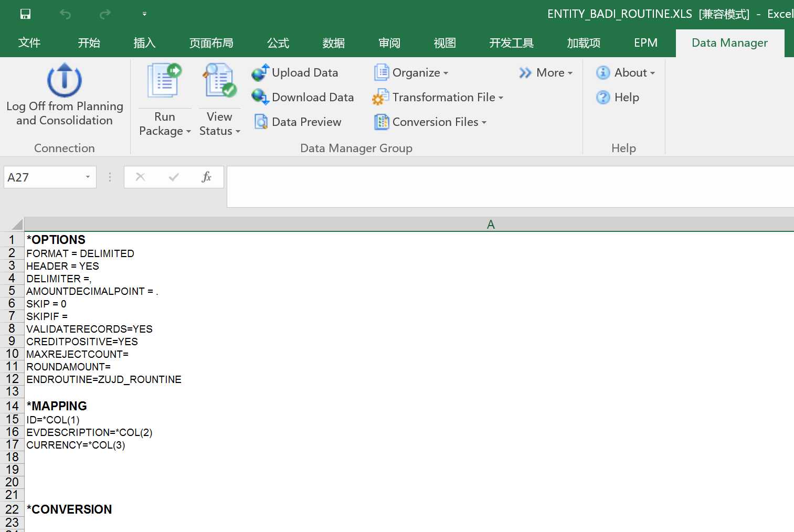Expand the Conversion Files dropdown arrow

pyautogui.click(x=484, y=122)
